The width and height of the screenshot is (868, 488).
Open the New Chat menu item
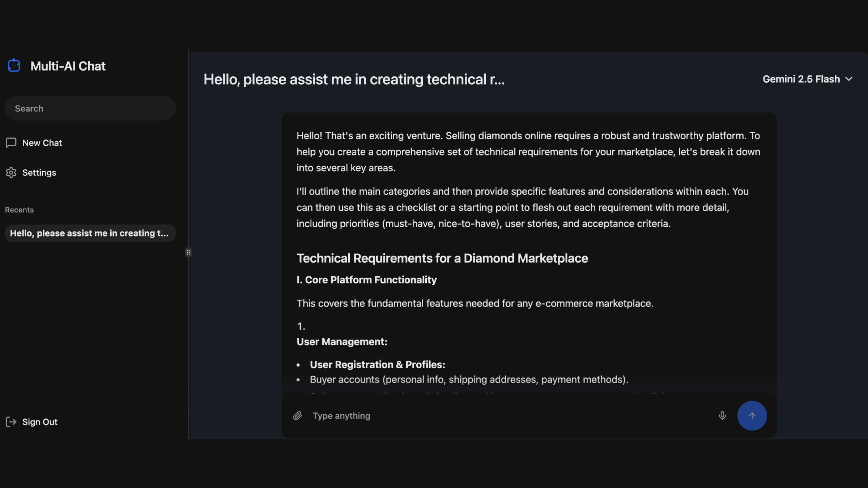(42, 143)
